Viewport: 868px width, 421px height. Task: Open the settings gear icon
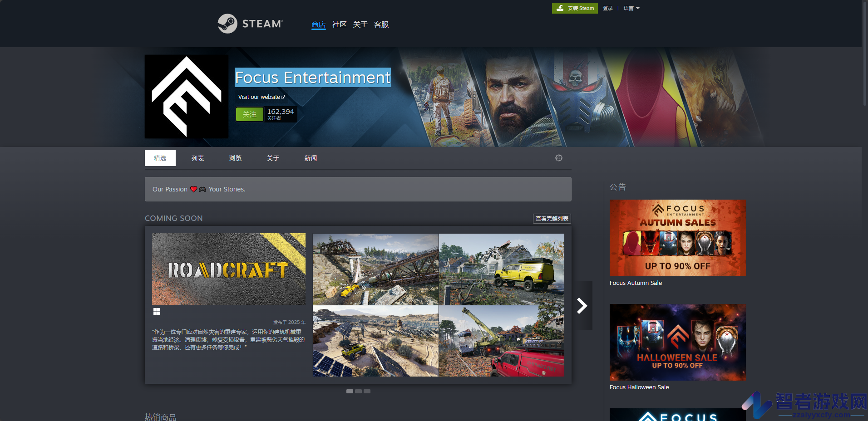[559, 158]
